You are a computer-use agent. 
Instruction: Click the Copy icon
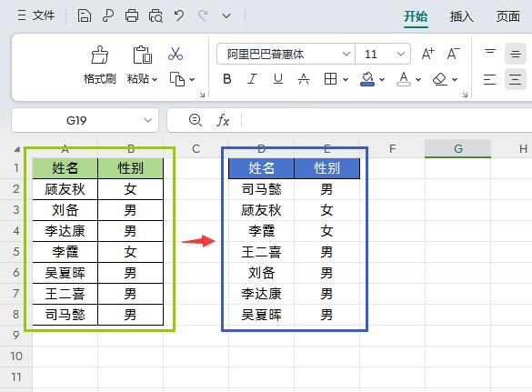point(177,79)
